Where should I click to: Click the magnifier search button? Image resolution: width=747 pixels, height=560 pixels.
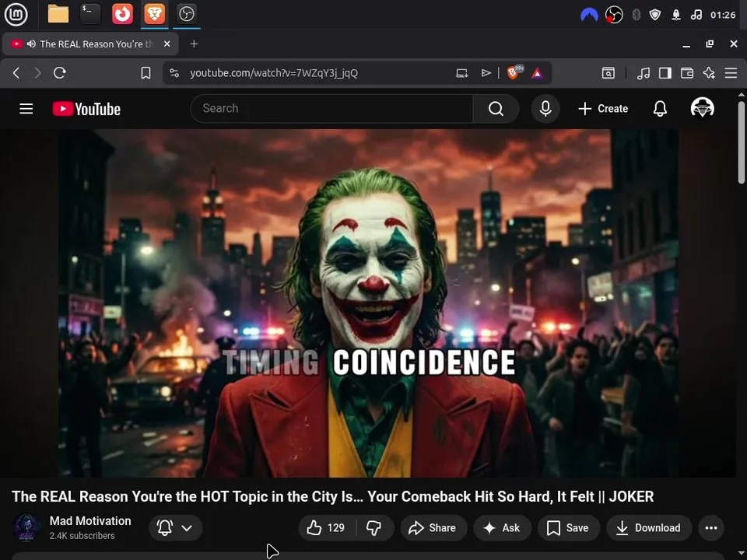[x=496, y=109]
